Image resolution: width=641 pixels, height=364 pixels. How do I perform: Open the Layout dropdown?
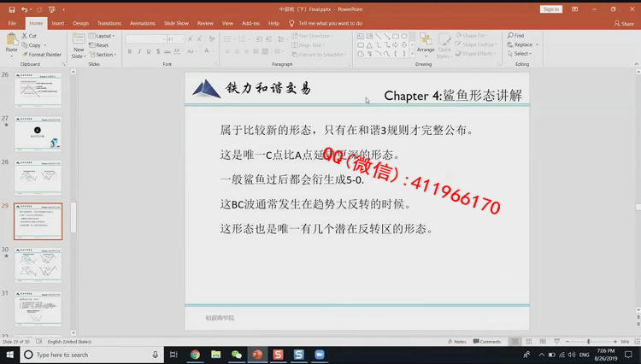(x=102, y=36)
